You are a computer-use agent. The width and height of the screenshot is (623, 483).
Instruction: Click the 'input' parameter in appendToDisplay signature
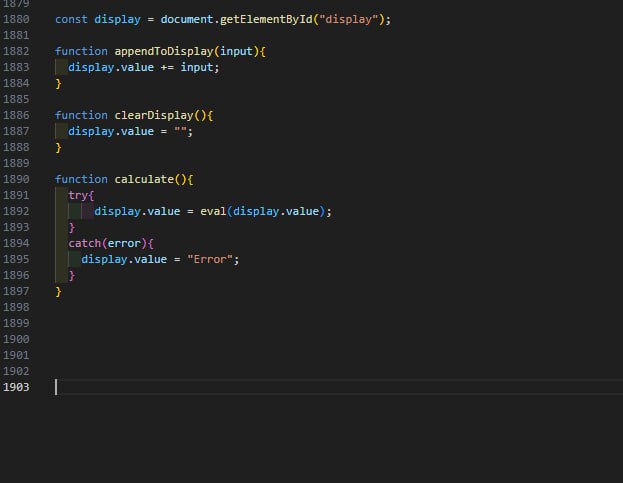[236, 51]
